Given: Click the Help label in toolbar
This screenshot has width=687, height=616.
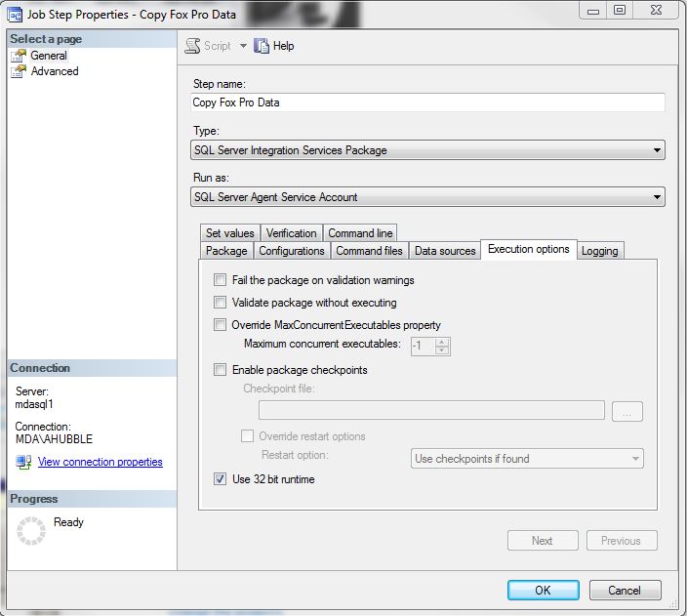Looking at the screenshot, I should (283, 46).
